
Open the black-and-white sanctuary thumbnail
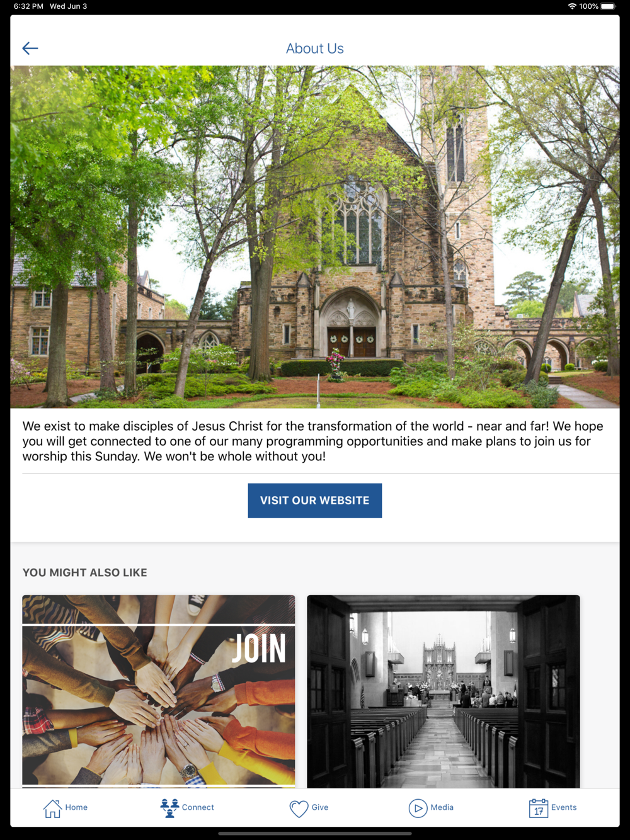pos(444,691)
